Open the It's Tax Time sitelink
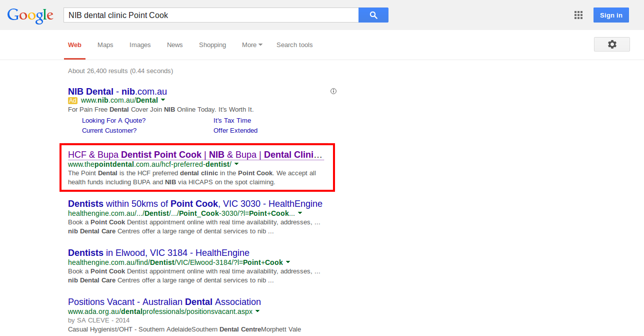This screenshot has height=336, width=644. (232, 121)
